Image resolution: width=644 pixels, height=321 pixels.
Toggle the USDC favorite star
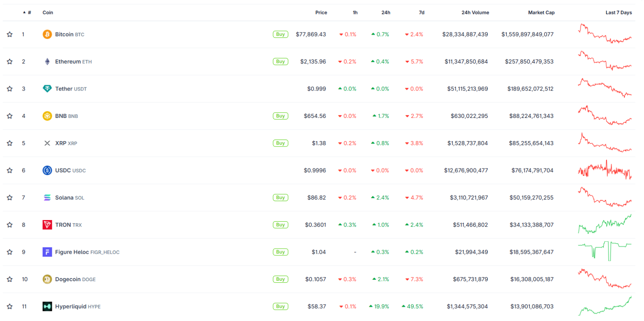10,171
